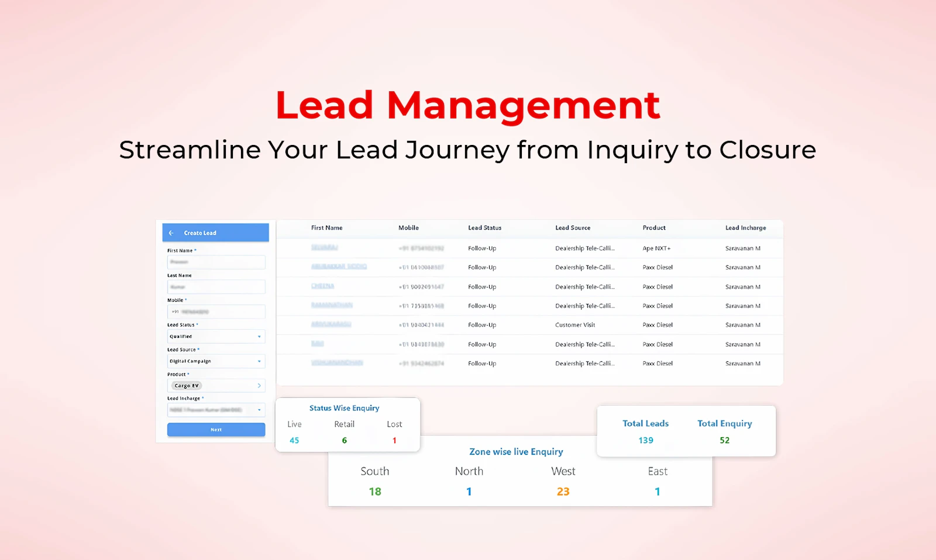Click Saravanan M in Customer Visit row

tap(743, 325)
